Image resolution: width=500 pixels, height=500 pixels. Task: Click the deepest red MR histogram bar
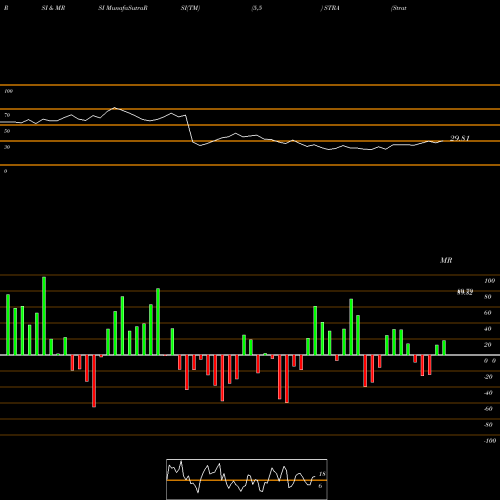click(94, 381)
